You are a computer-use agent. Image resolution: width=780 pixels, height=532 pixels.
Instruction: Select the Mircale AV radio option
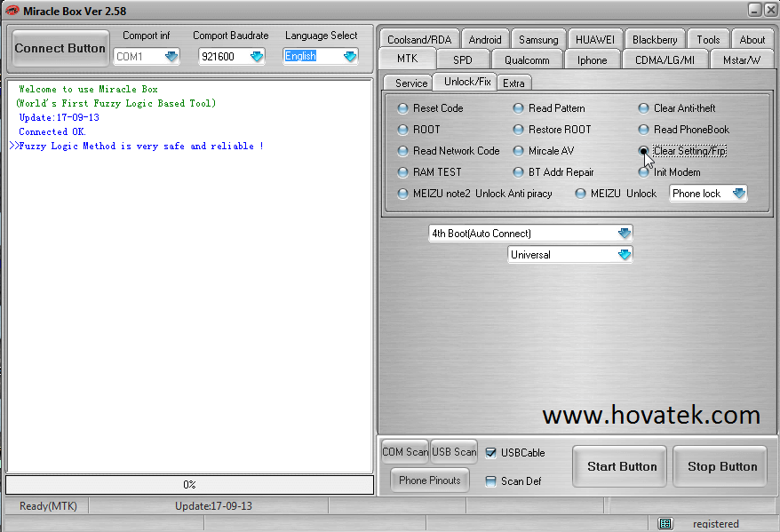(544, 151)
